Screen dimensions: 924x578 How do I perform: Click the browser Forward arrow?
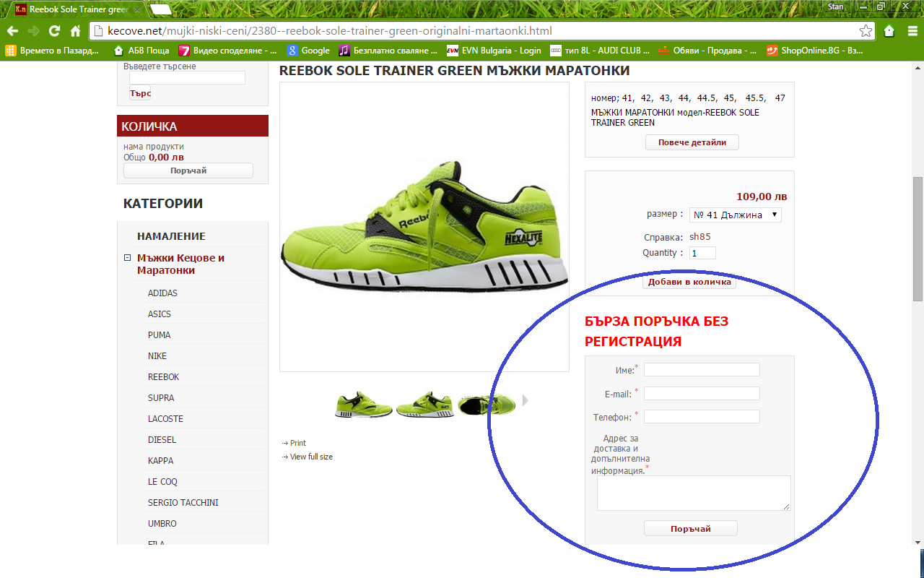coord(33,31)
